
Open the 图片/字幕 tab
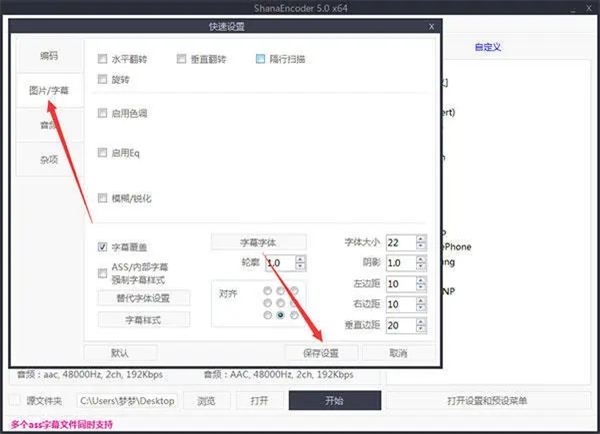47,91
